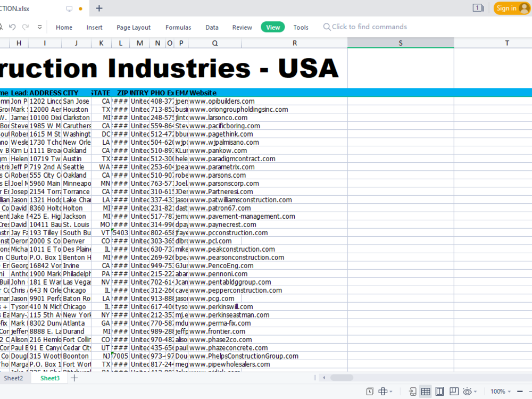Open the reading layout dropdown arrow

(x=391, y=392)
